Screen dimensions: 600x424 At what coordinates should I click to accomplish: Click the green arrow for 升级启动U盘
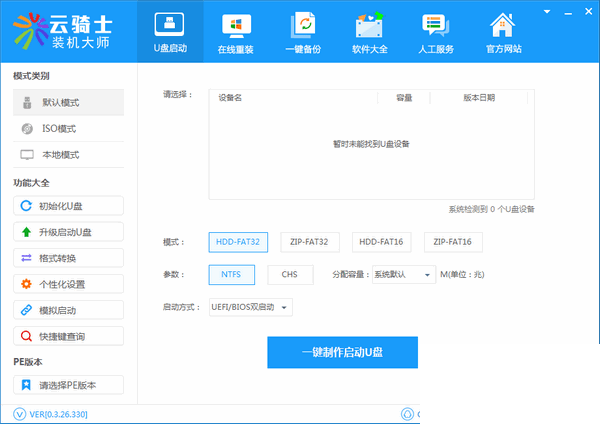tap(26, 232)
